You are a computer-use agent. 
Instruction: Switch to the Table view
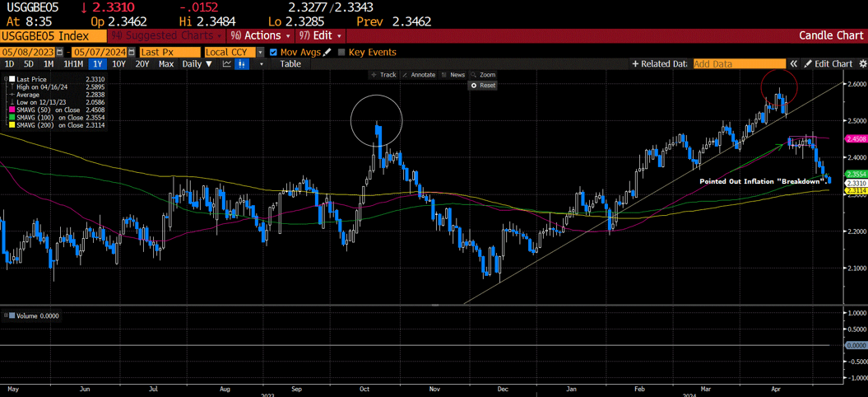click(x=290, y=64)
